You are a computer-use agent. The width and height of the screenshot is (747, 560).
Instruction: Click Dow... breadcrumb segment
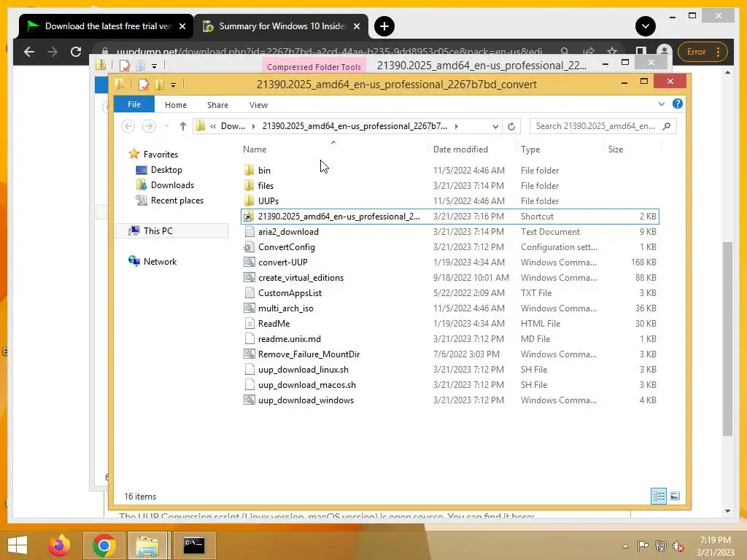click(233, 126)
